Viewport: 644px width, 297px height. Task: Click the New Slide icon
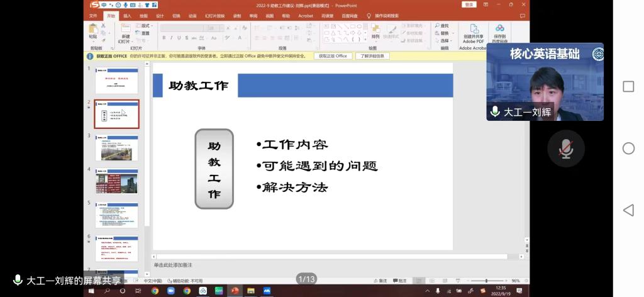(125, 31)
